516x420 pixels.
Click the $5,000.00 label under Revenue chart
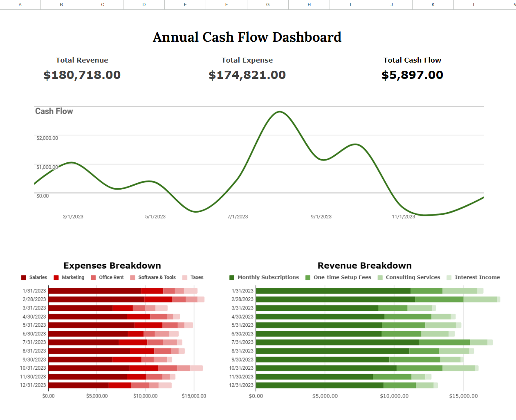[x=325, y=396]
